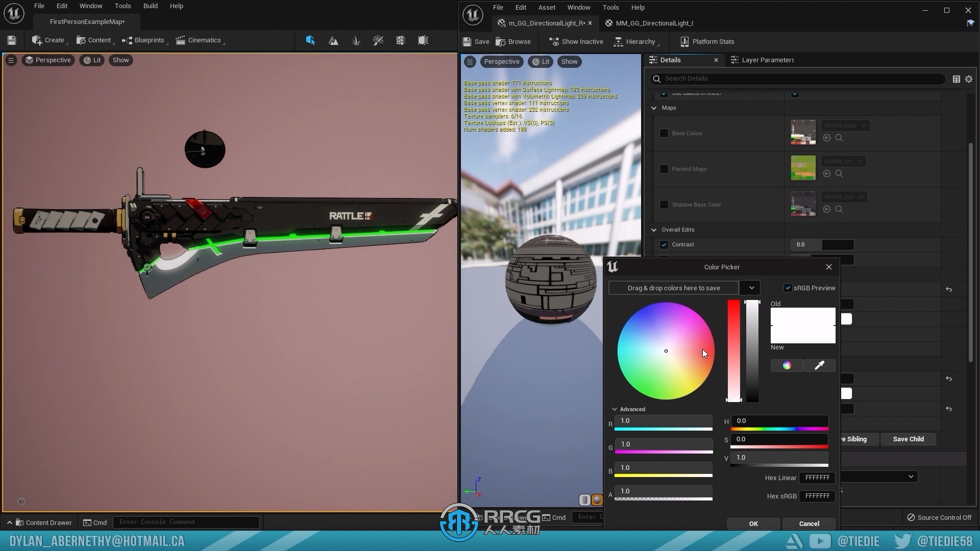
Task: Cancel the Color Picker dialog
Action: (x=809, y=523)
